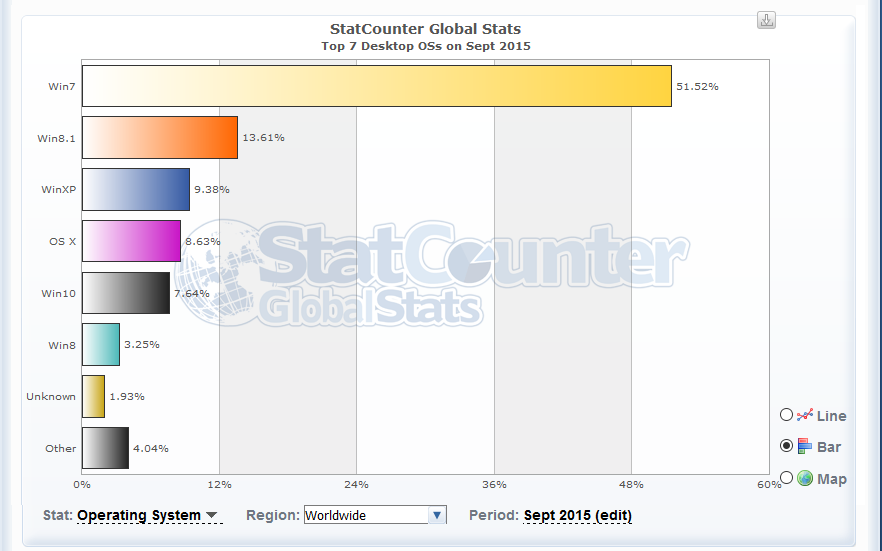Click the 3.25% value label
This screenshot has height=551, width=882.
pyautogui.click(x=142, y=344)
